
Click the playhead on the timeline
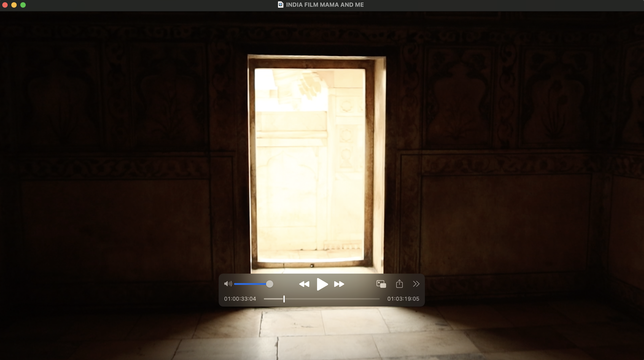click(284, 299)
